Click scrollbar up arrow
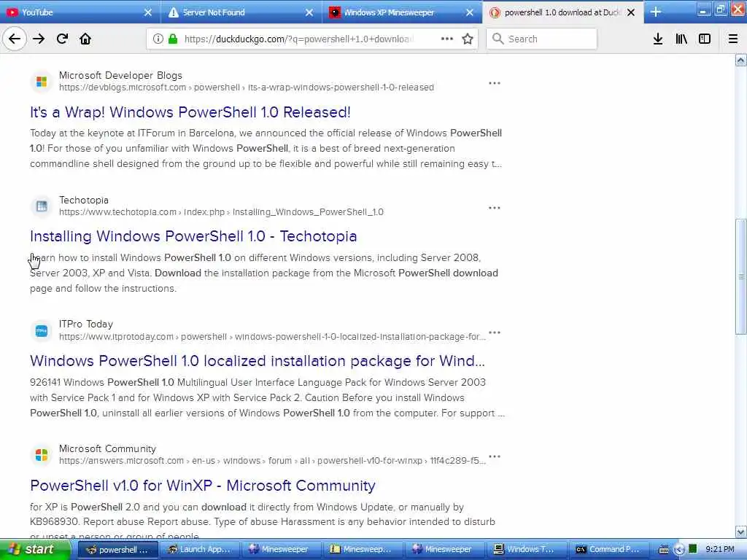Screen dimensions: 747x560 (x=741, y=60)
